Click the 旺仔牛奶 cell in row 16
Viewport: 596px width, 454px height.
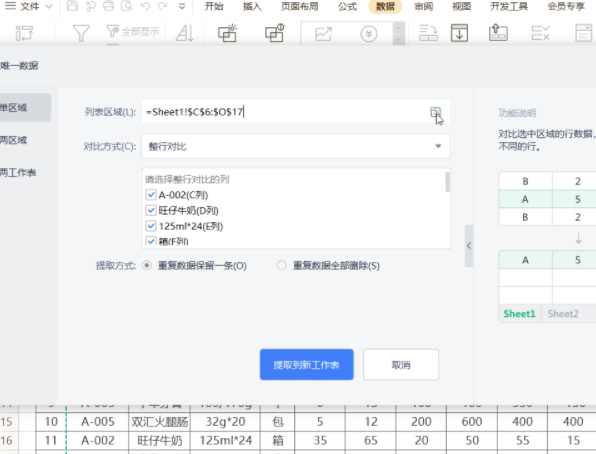(x=160, y=440)
